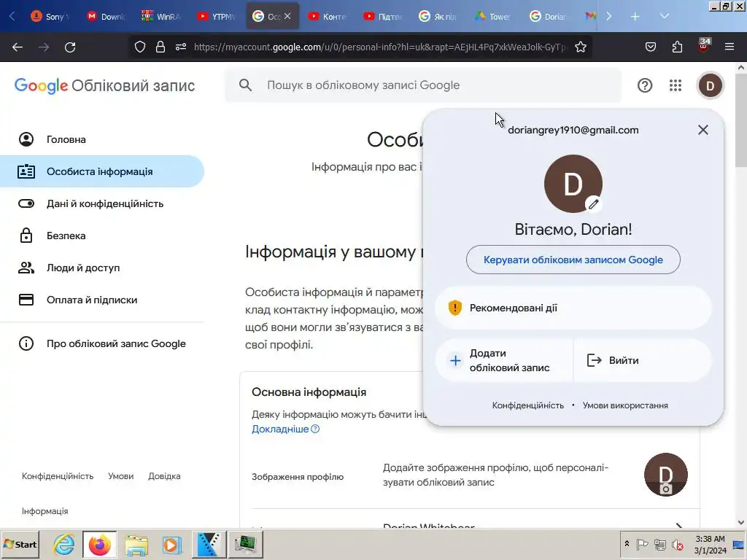The width and height of the screenshot is (747, 560).
Task: Bookmark this page with the star icon
Action: 580,47
